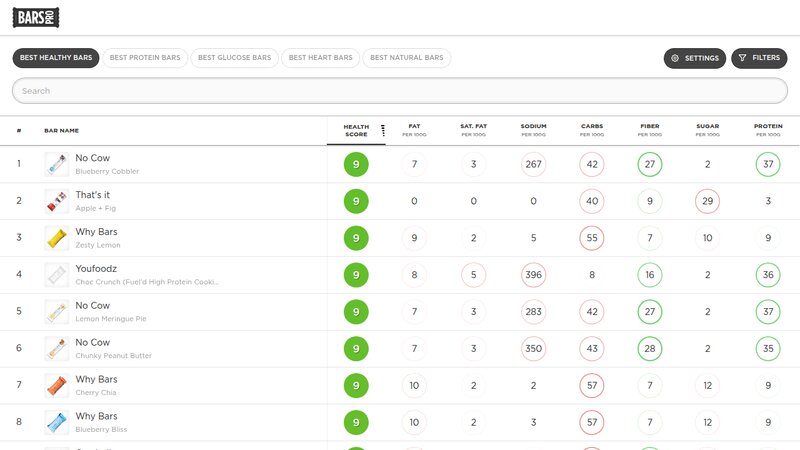Viewport: 800px width, 450px height.
Task: Open the No Cow Chunky Peanut Butter thumbnail
Action: click(57, 348)
